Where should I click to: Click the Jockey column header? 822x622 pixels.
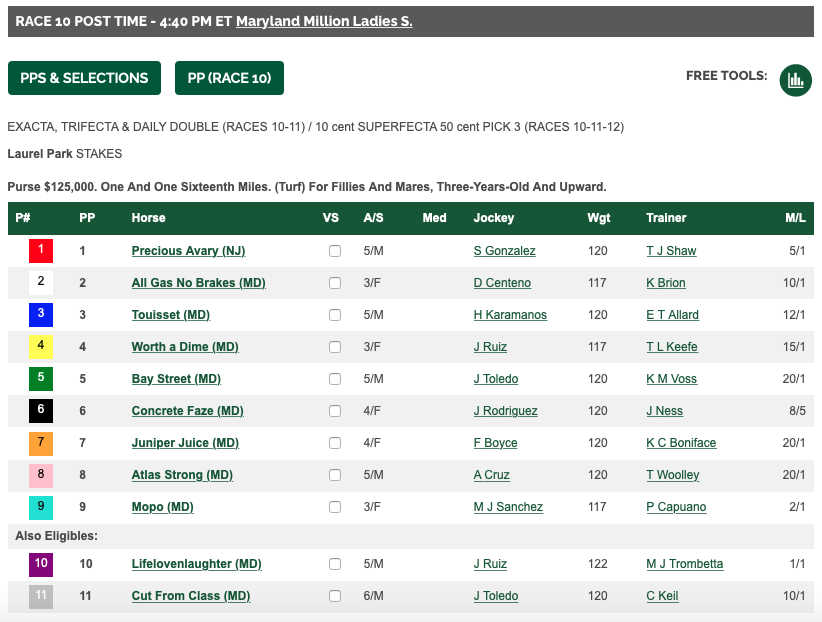point(493,218)
